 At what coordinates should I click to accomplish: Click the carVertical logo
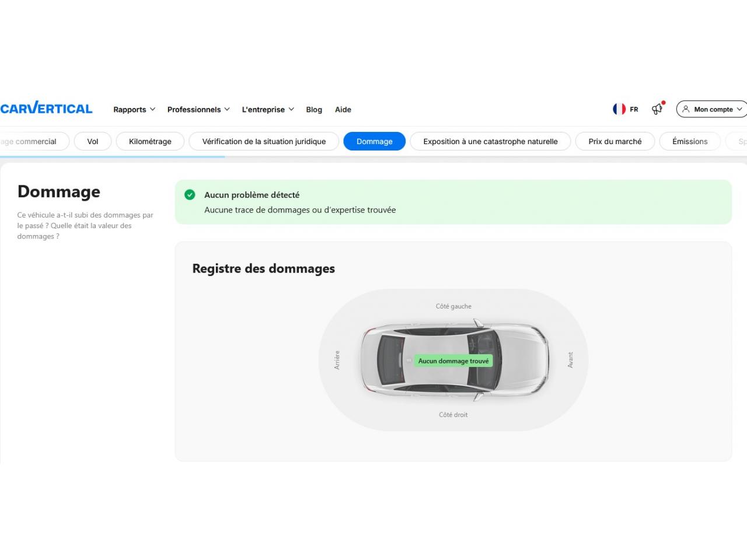point(46,108)
